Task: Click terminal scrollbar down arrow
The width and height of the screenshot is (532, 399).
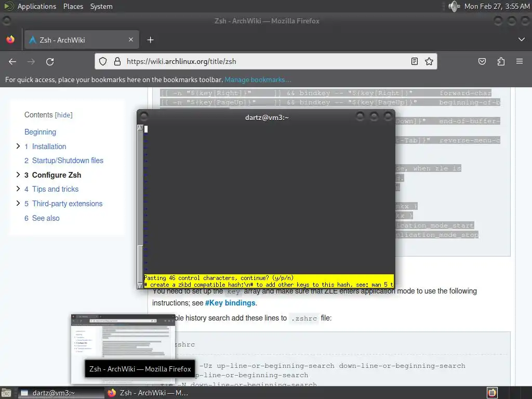Action: point(140,286)
